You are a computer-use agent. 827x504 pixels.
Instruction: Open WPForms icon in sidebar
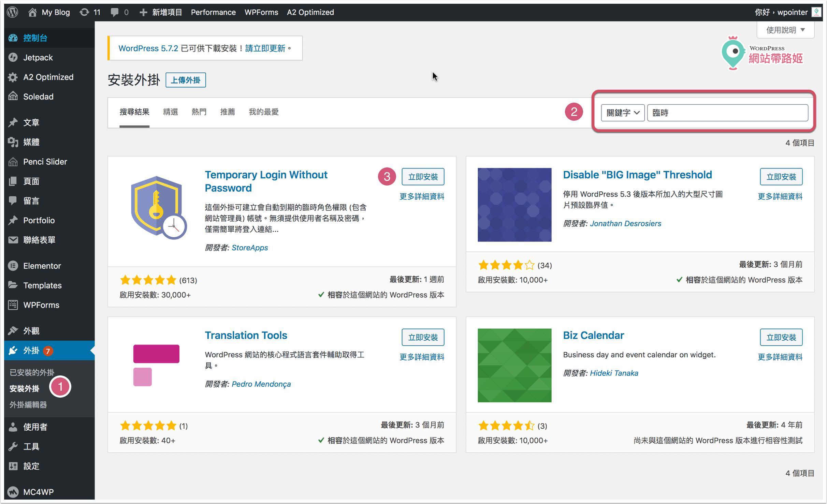point(13,305)
